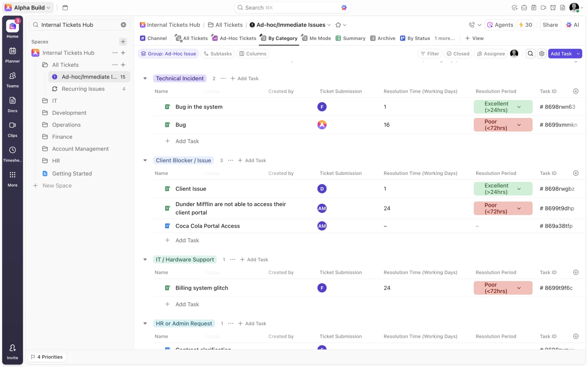Toggle the Assignee filter

point(491,54)
